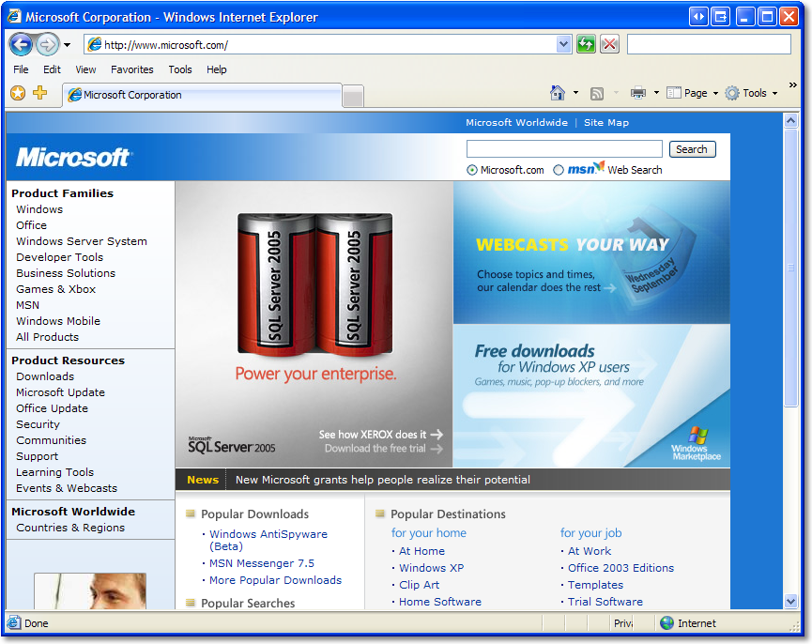
Task: Open the Microsoft Worldwide header link
Action: (516, 123)
